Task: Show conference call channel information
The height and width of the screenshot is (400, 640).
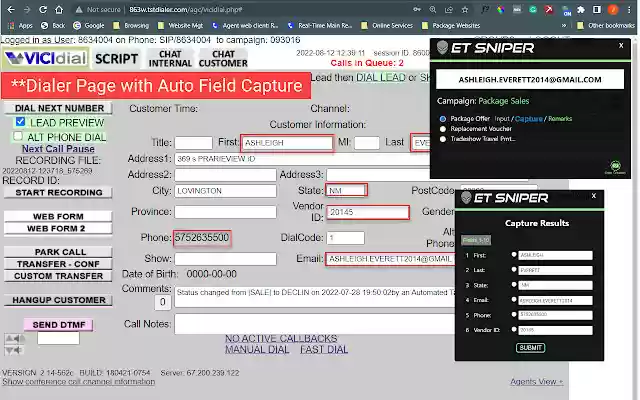Action: (78, 382)
